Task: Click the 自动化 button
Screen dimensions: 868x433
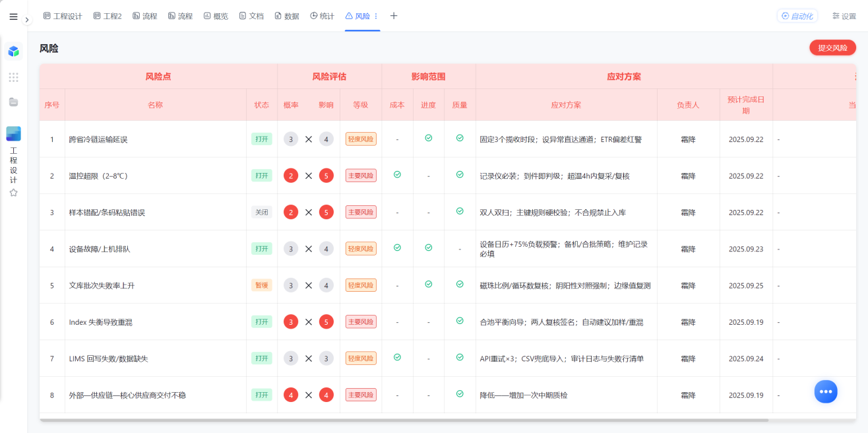Action: click(x=797, y=16)
